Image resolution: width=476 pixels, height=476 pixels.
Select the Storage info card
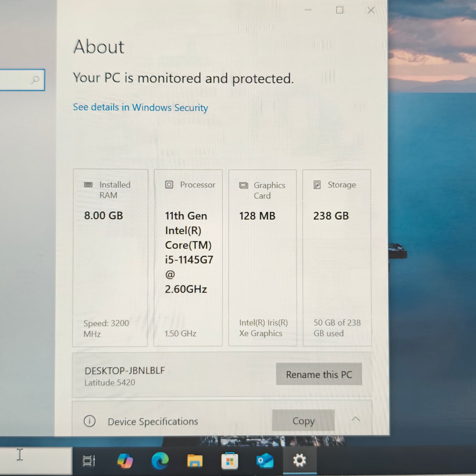coord(337,258)
